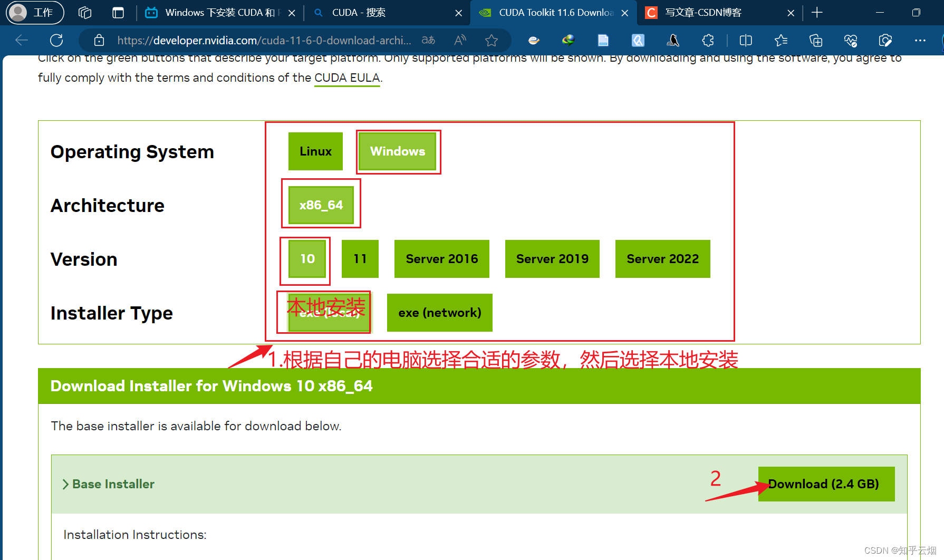Image resolution: width=944 pixels, height=560 pixels.
Task: Close the Windows 下安装 CUDA tab
Action: (x=292, y=13)
